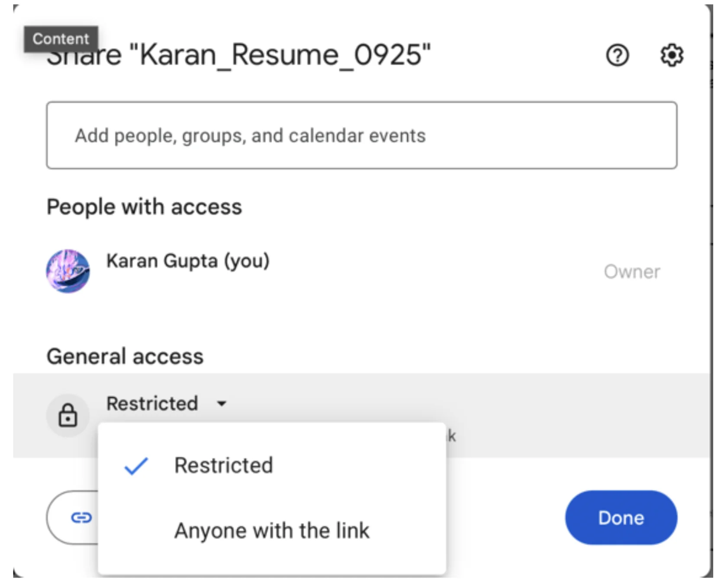
Task: Click the Restricted access level label
Action: click(152, 404)
